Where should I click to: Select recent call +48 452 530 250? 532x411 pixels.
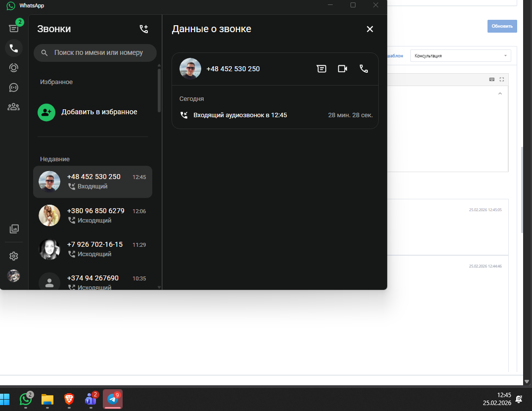pyautogui.click(x=92, y=182)
